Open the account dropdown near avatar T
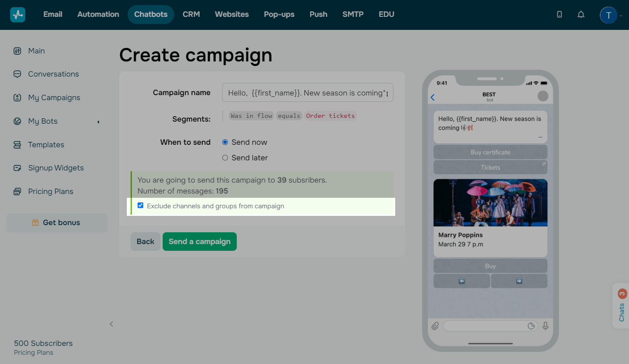Image resolution: width=629 pixels, height=364 pixels. (621, 15)
